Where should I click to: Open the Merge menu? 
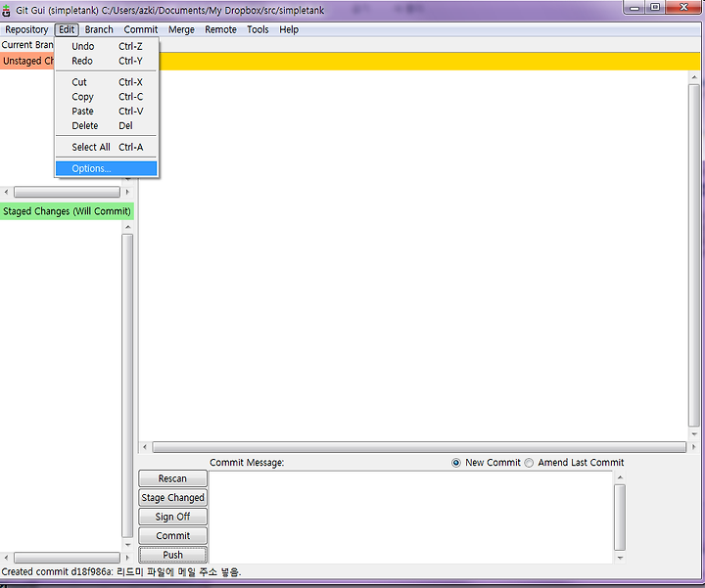tap(181, 29)
